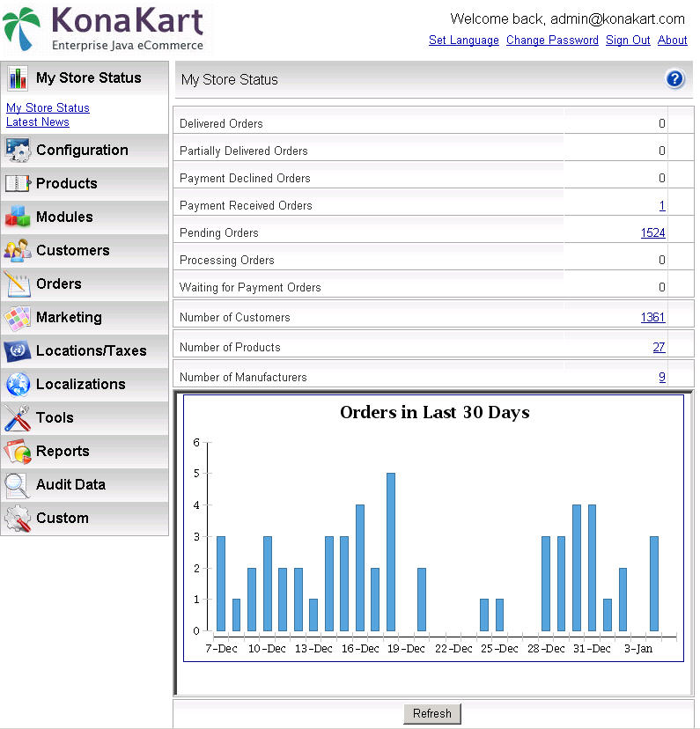Viewport: 700px width, 729px height.
Task: Click the Refresh button
Action: point(431,714)
